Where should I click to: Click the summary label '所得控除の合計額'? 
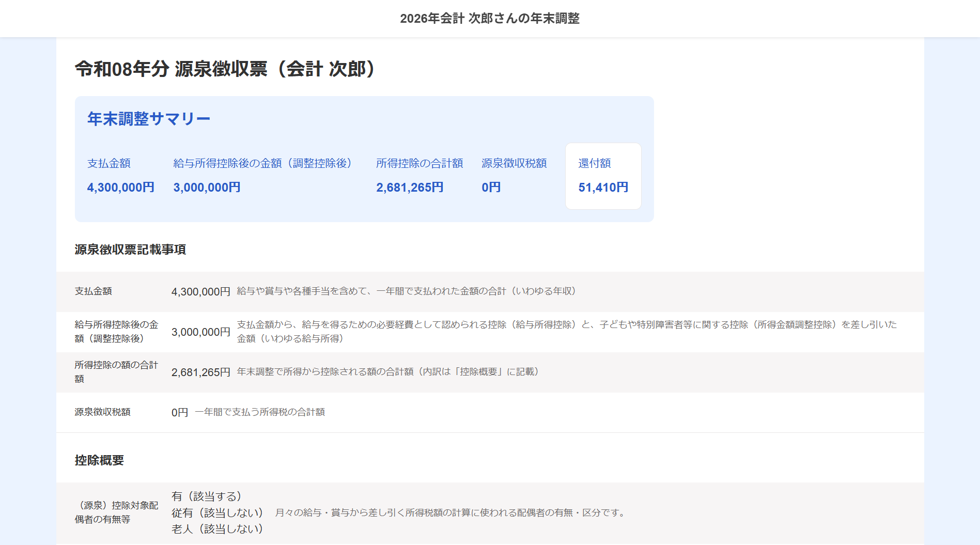click(419, 163)
